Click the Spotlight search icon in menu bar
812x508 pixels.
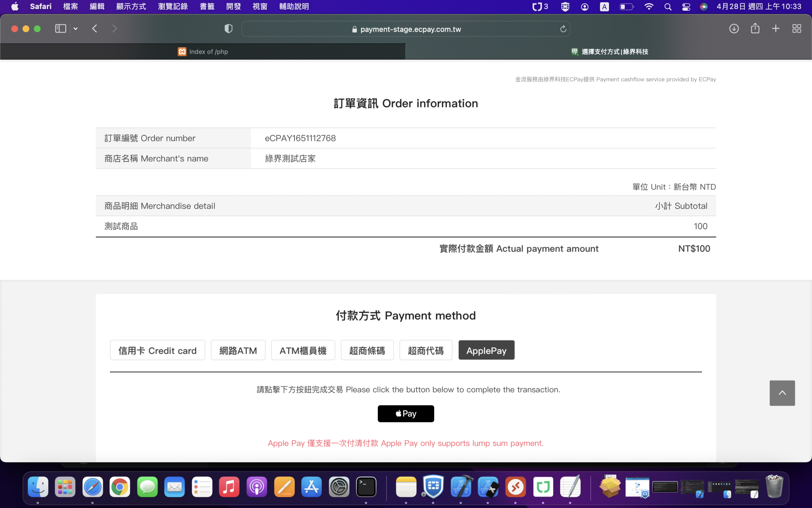pyautogui.click(x=668, y=6)
